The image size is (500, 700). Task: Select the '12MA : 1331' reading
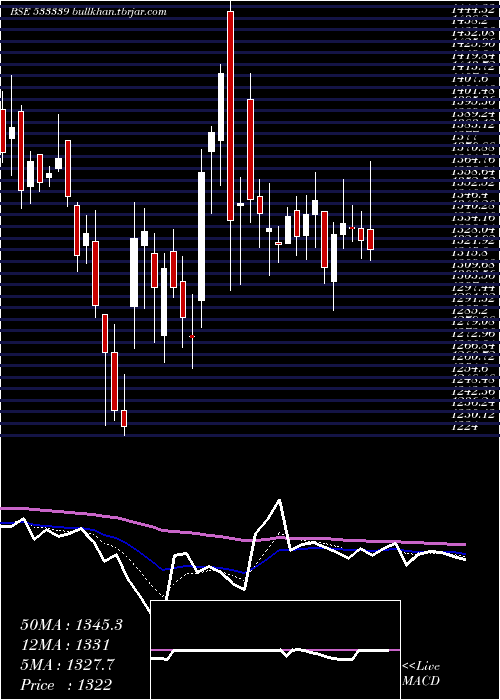(65, 645)
